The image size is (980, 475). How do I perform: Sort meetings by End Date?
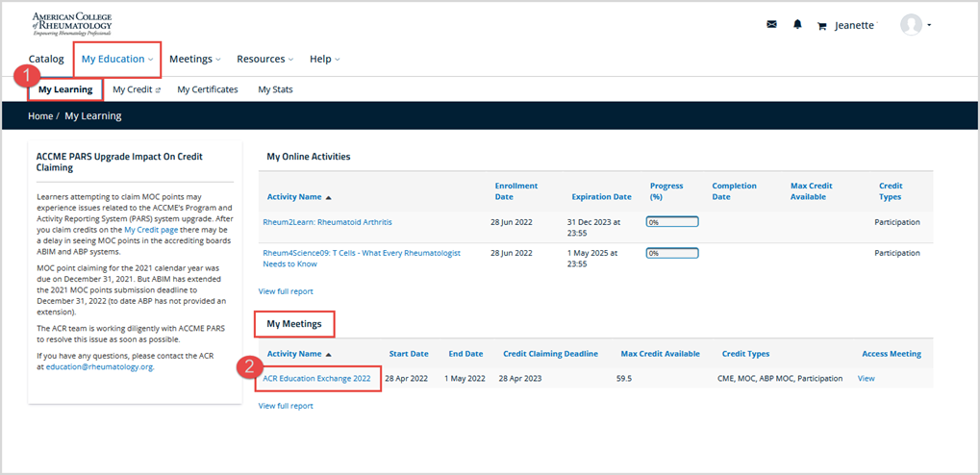465,354
